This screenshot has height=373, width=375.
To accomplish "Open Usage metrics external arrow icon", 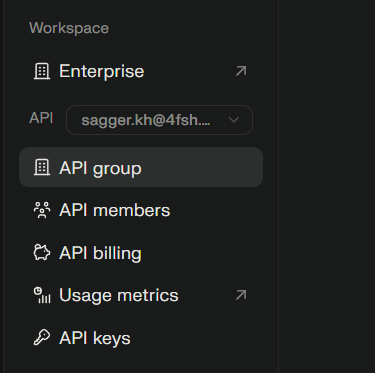I will point(241,295).
